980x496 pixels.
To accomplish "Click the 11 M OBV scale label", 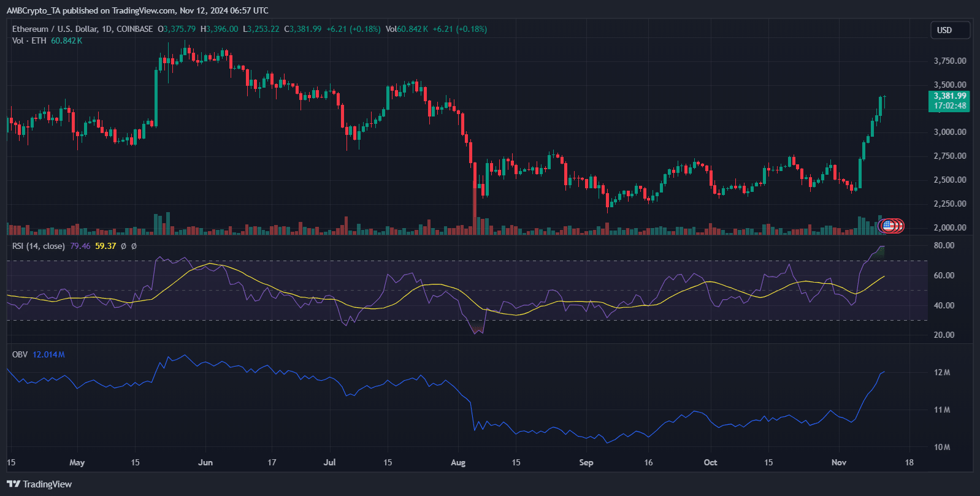I will [x=942, y=410].
